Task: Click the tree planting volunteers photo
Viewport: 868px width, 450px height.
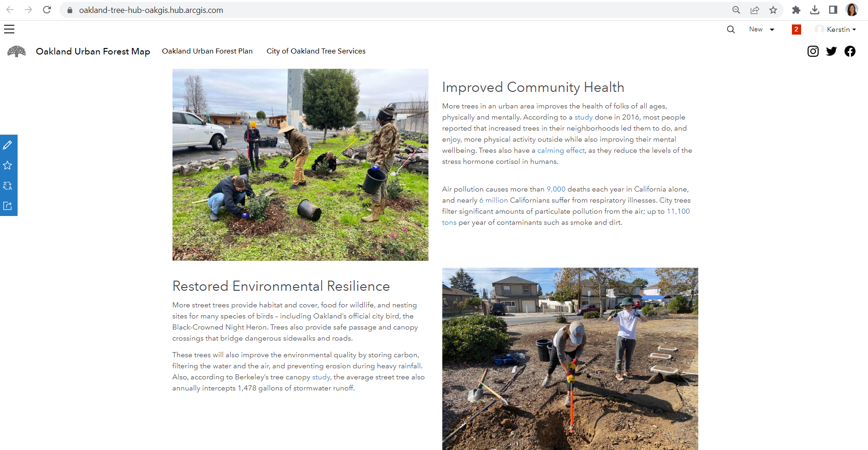Action: point(300,165)
